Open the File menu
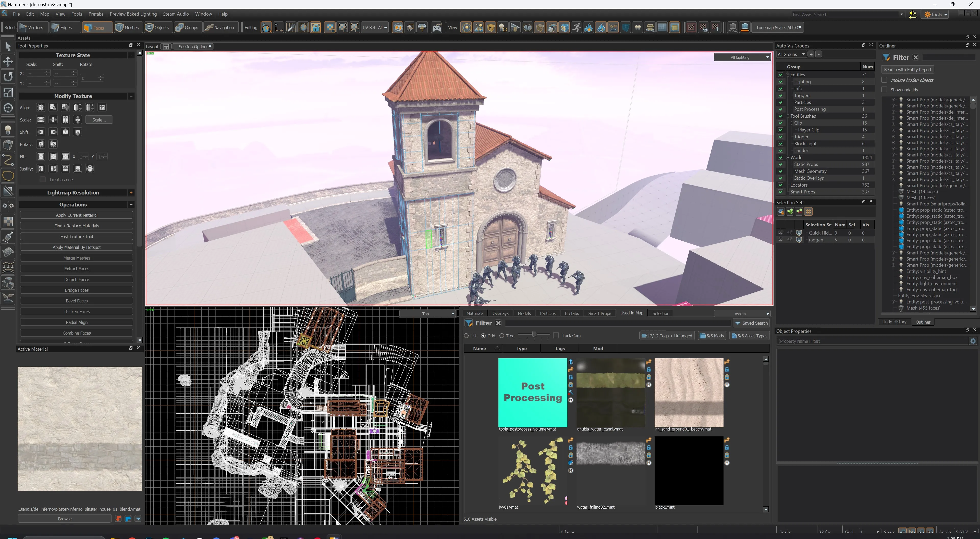The image size is (980, 539). (16, 14)
